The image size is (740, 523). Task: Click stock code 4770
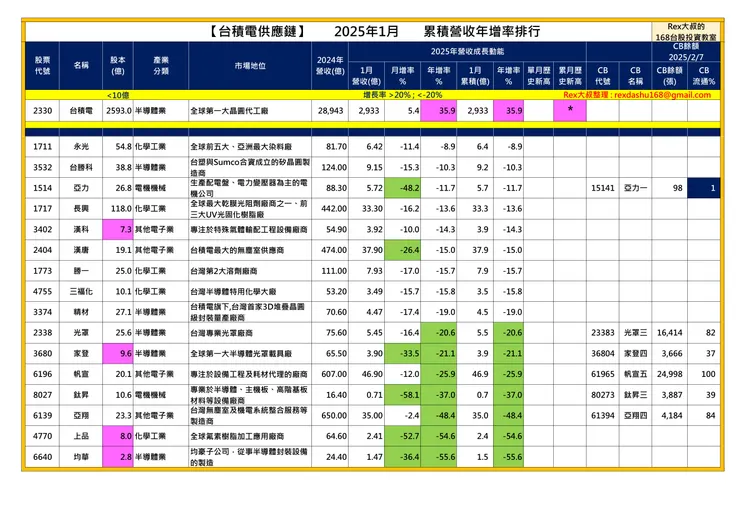tap(42, 436)
